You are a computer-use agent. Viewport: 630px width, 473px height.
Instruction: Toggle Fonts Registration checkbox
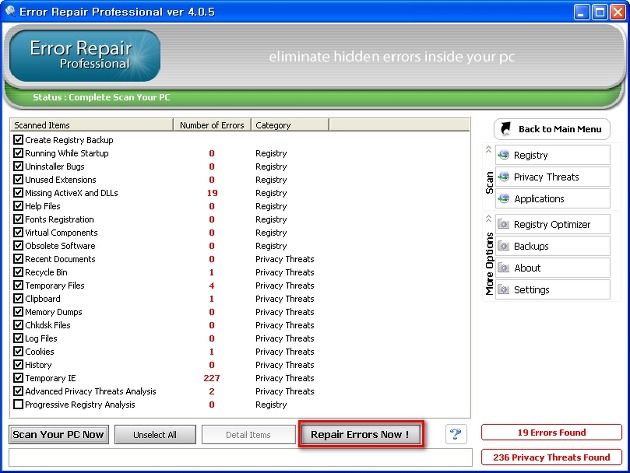pos(18,219)
